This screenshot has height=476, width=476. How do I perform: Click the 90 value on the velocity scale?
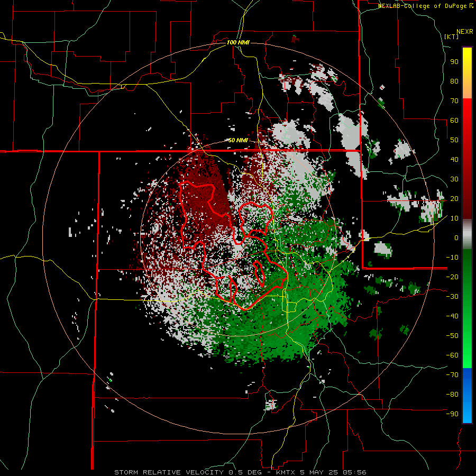[x=454, y=62]
